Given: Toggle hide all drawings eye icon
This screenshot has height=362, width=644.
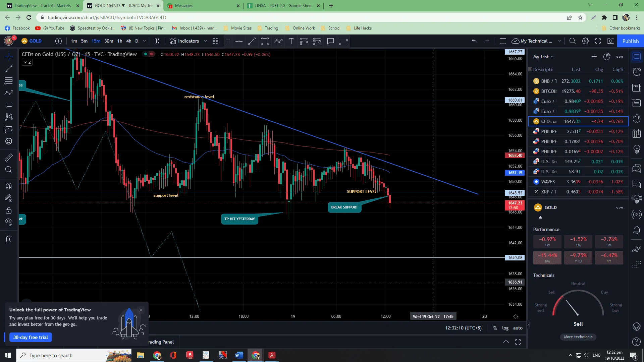Looking at the screenshot, I should [9, 222].
